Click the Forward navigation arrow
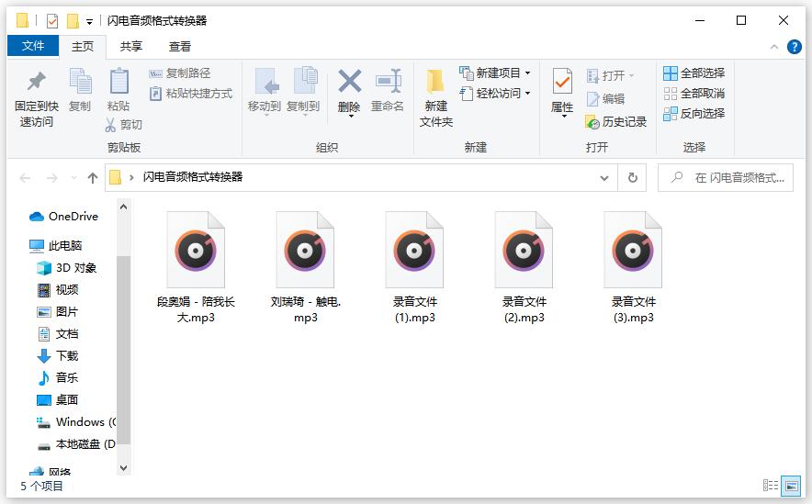 51,178
